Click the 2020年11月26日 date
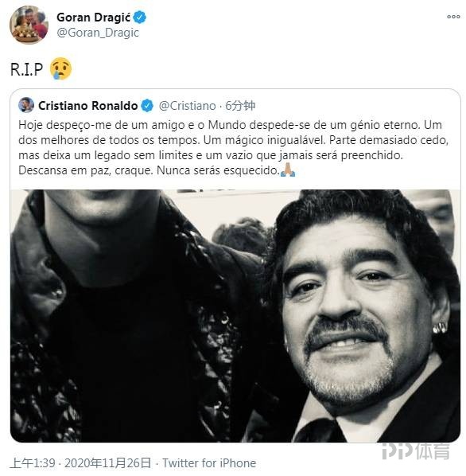The width and height of the screenshot is (466, 476). 108,463
